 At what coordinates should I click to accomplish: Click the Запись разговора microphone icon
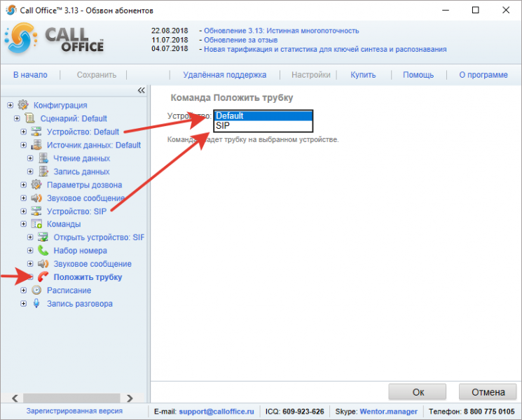coord(36,303)
